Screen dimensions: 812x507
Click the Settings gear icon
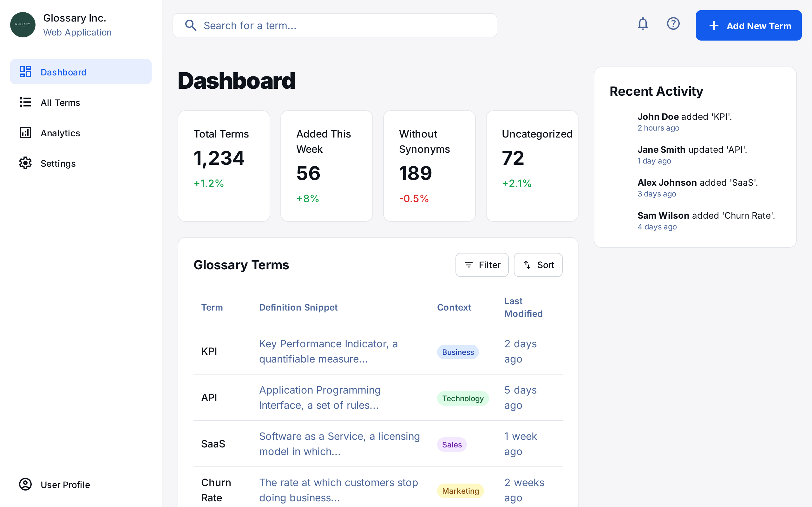point(25,163)
